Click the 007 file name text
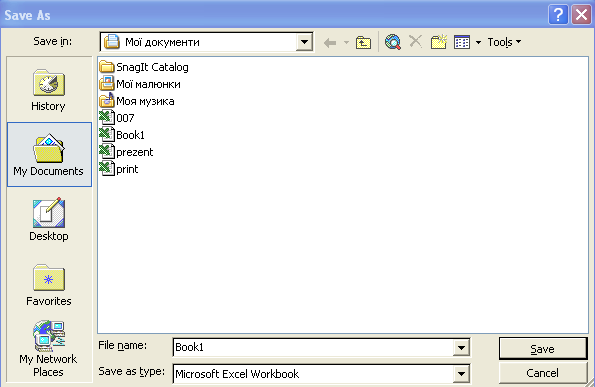Screen dimensions: 595x387 pos(125,118)
